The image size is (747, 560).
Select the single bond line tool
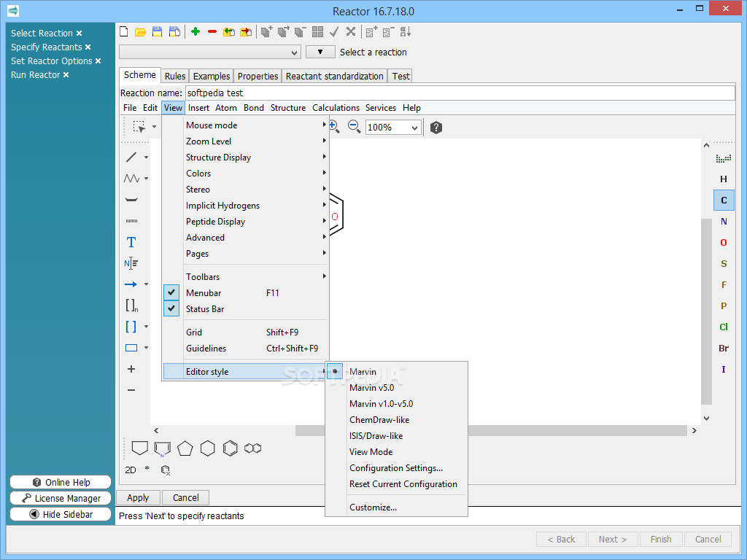tap(131, 157)
